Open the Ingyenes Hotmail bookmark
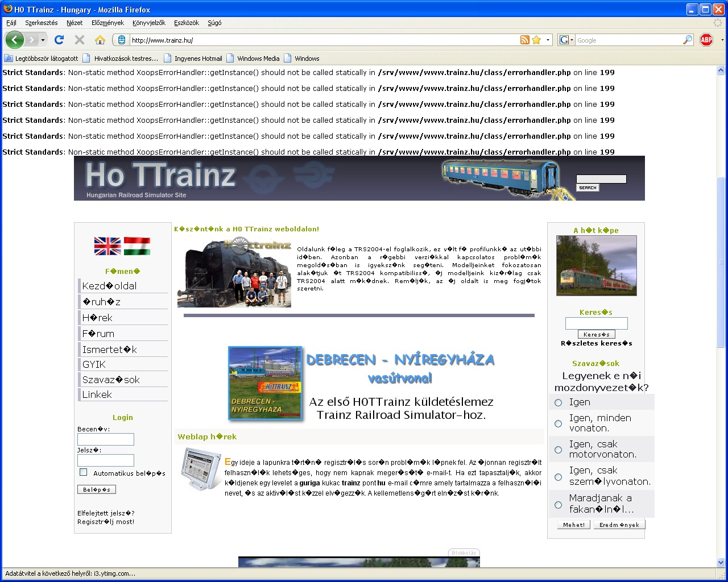The width and height of the screenshot is (728, 582). [x=193, y=58]
